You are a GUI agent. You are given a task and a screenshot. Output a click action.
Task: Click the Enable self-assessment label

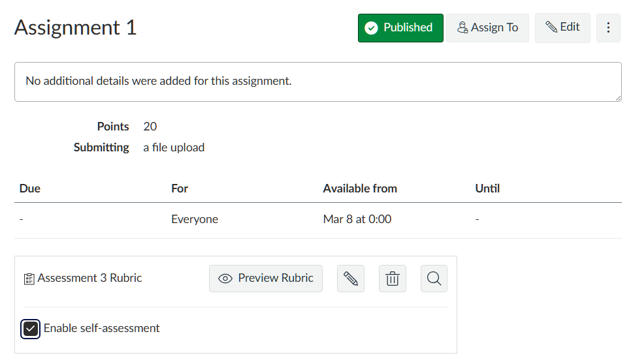pyautogui.click(x=101, y=328)
